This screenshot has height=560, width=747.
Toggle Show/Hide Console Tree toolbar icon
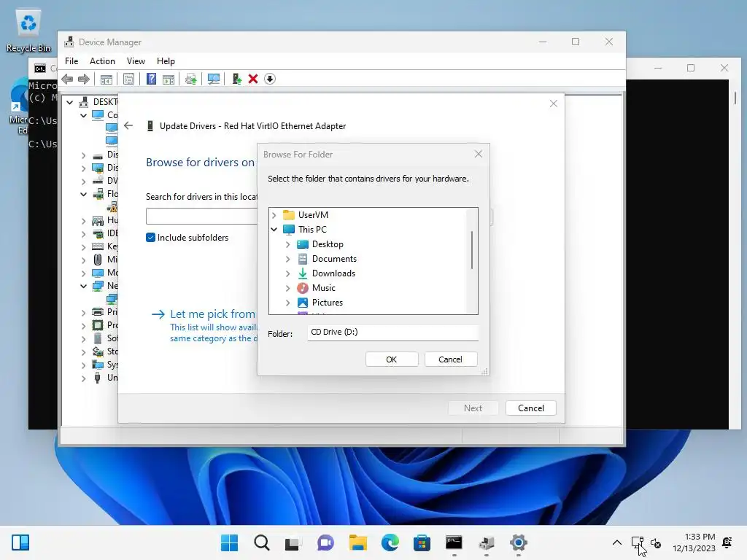click(107, 79)
